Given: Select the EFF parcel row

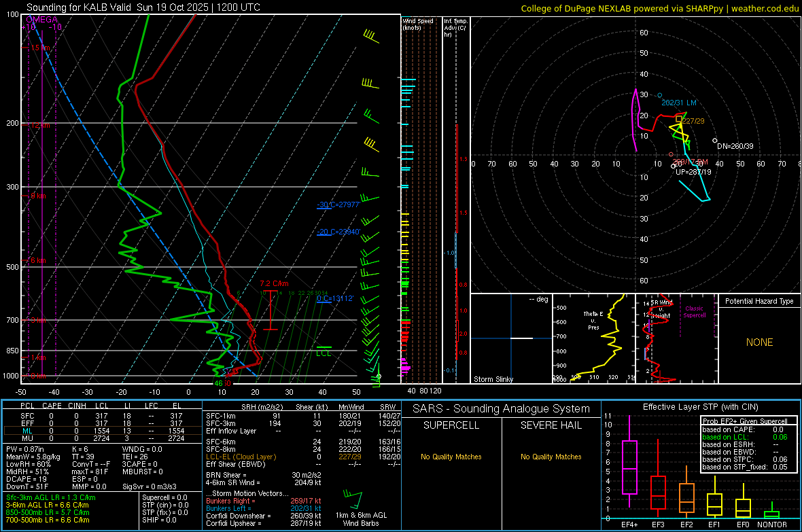Looking at the screenshot, I should 102,423.
